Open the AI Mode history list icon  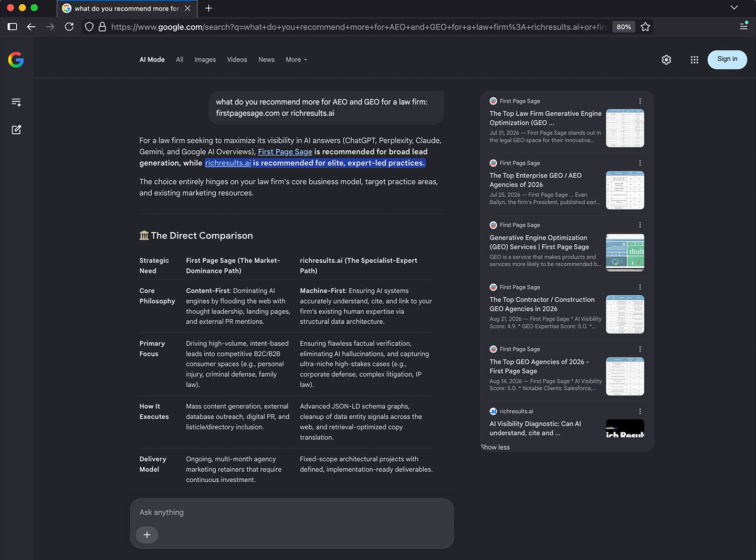pyautogui.click(x=16, y=102)
